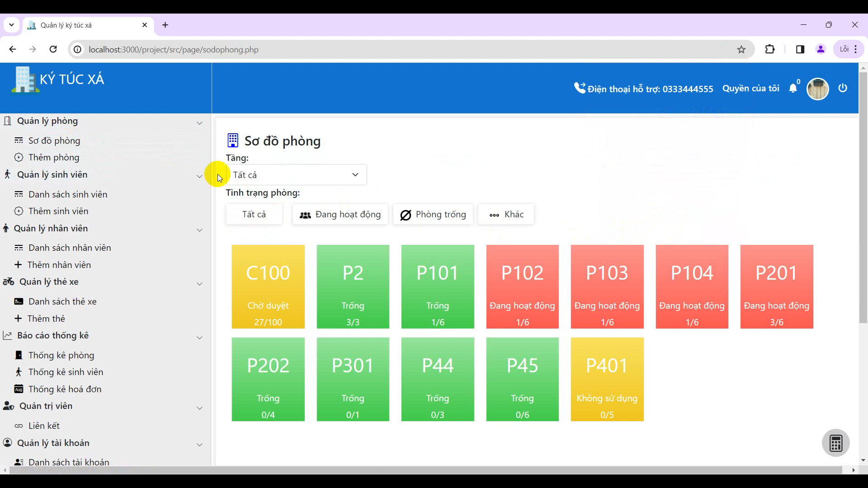Screen dimensions: 868x488
Task: Open room card C100 Chờ duyệt
Action: click(x=268, y=286)
